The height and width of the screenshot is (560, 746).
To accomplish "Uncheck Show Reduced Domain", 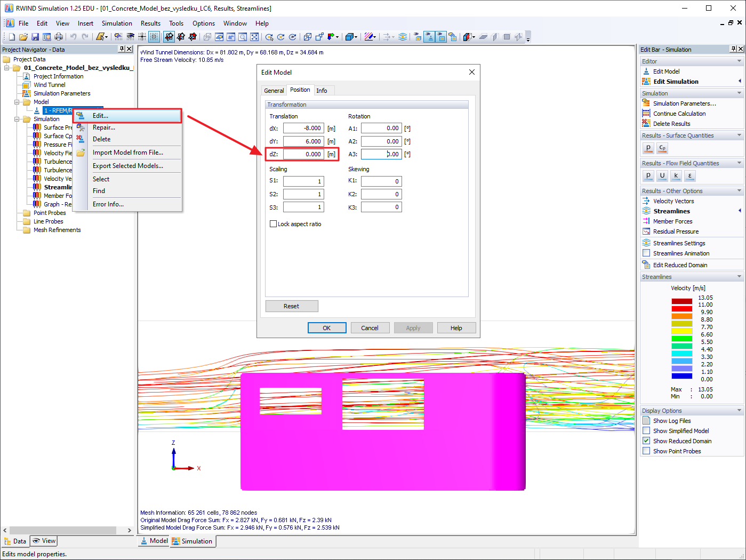I will click(646, 441).
